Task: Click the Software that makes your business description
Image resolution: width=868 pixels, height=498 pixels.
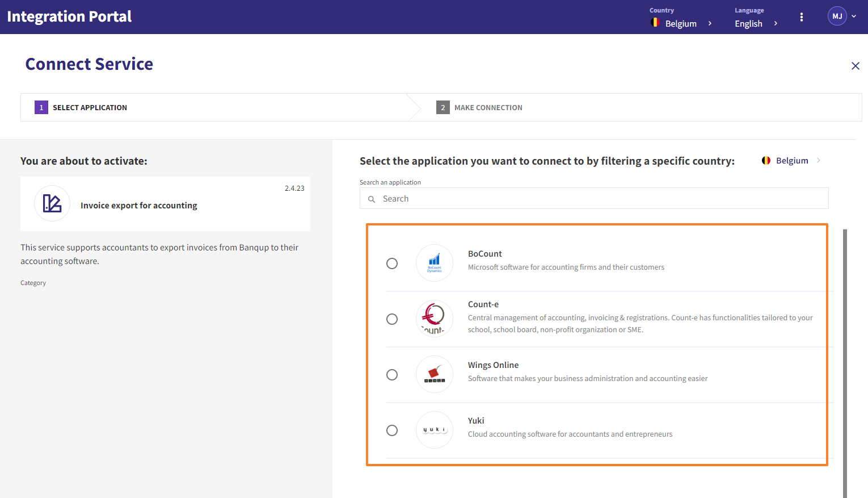Action: [x=588, y=378]
